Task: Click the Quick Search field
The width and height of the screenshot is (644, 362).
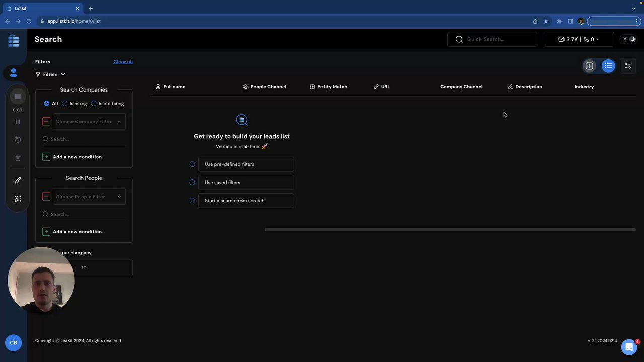Action: pyautogui.click(x=492, y=39)
